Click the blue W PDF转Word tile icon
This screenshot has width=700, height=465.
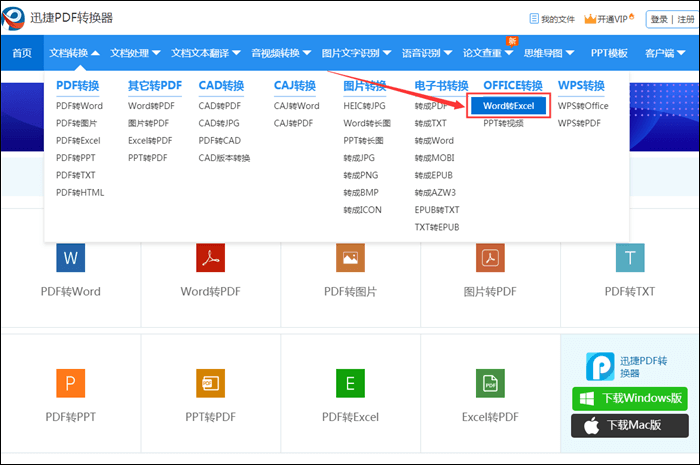coord(71,258)
